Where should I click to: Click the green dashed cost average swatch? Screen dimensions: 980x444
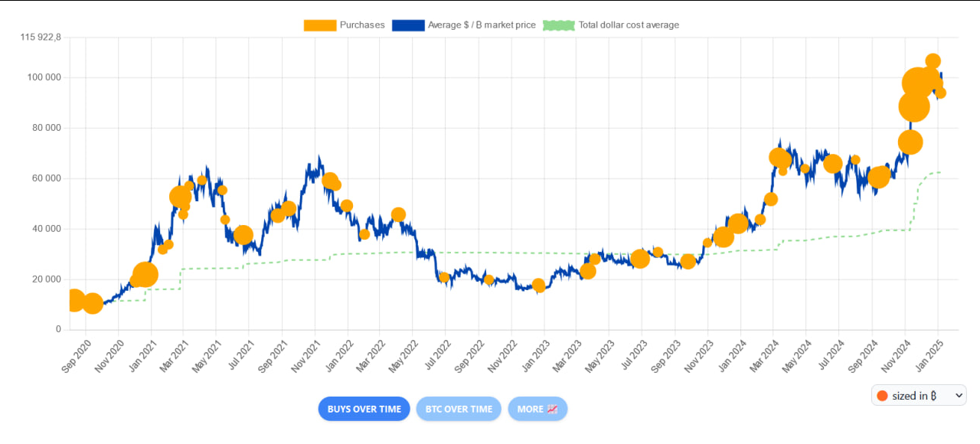[x=558, y=25]
